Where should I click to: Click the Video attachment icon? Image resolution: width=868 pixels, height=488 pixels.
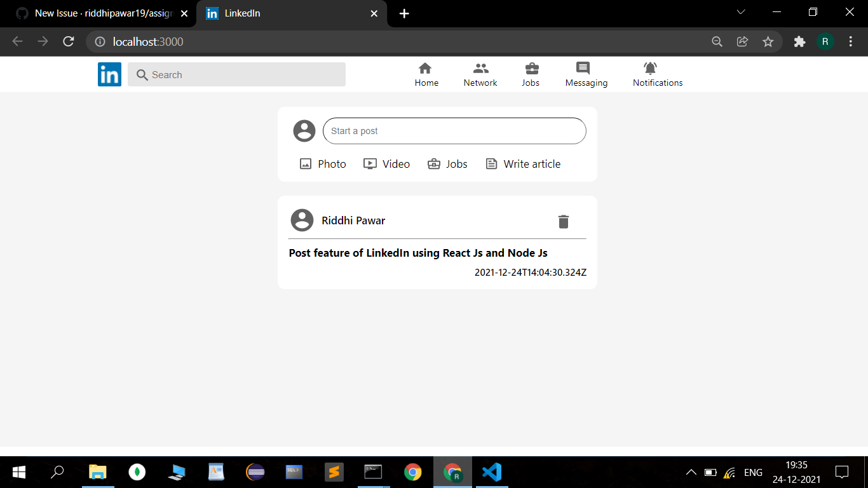tap(370, 163)
